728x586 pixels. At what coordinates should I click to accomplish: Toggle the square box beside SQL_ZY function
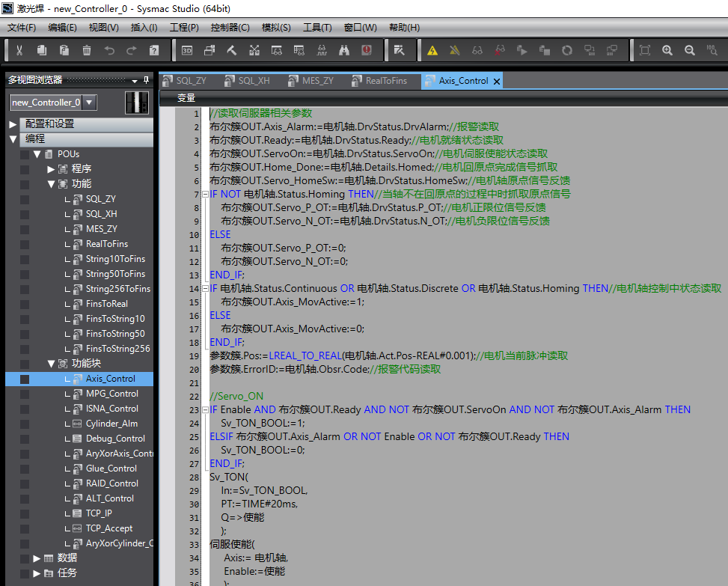25,199
